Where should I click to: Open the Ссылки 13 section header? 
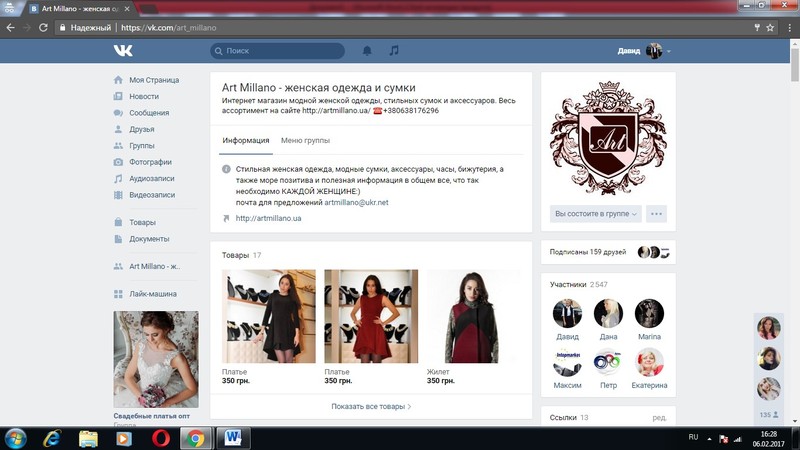tap(569, 418)
